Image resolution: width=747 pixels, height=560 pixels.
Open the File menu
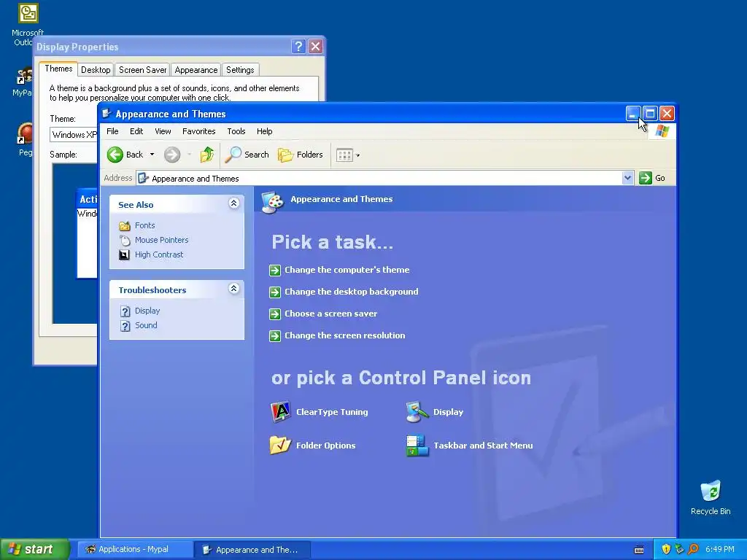click(x=112, y=131)
